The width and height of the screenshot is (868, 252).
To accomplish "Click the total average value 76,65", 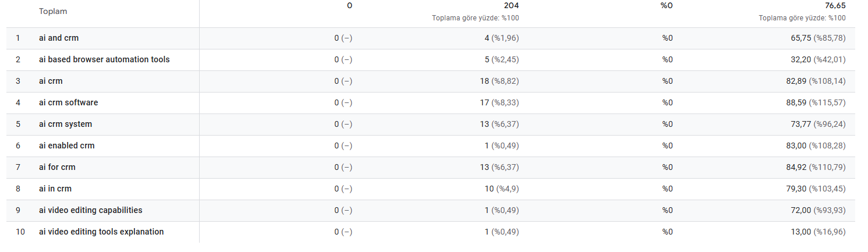I will pyautogui.click(x=835, y=5).
